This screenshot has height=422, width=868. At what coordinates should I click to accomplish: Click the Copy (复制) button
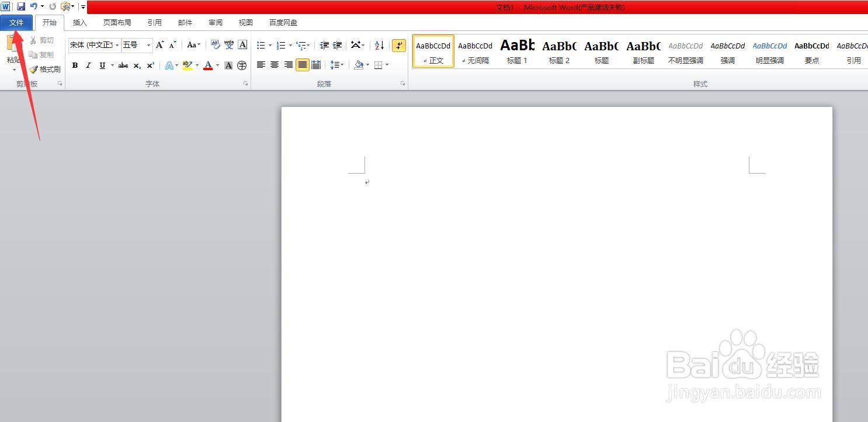[x=41, y=54]
